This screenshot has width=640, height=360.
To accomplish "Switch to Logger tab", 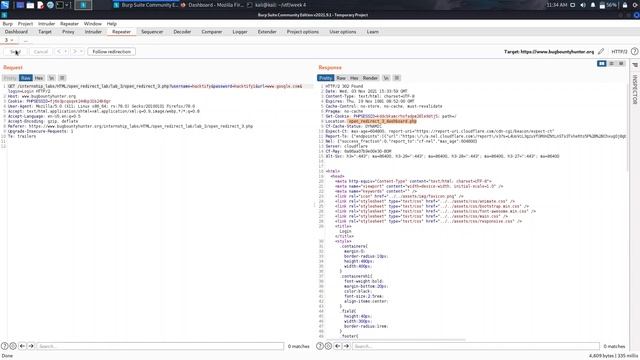I will click(240, 32).
